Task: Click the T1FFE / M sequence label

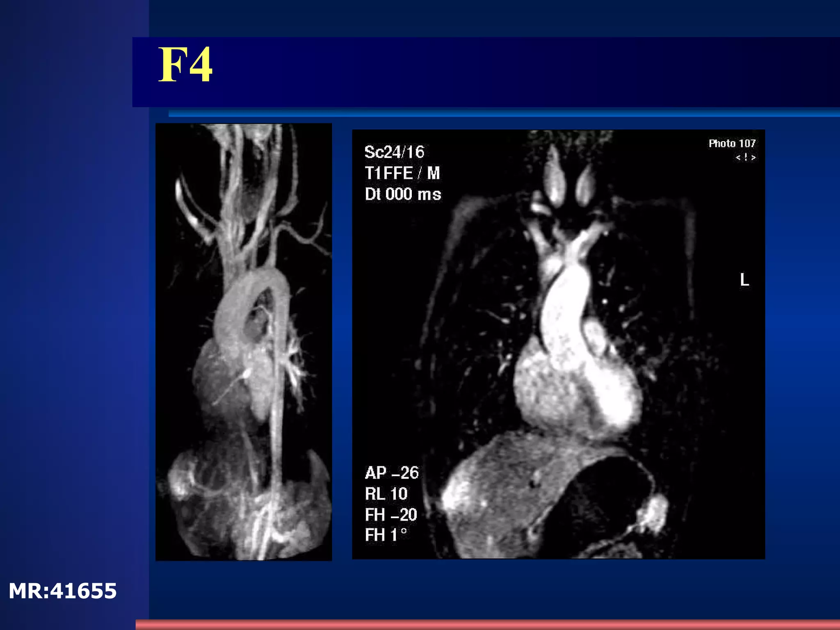Action: 402,173
